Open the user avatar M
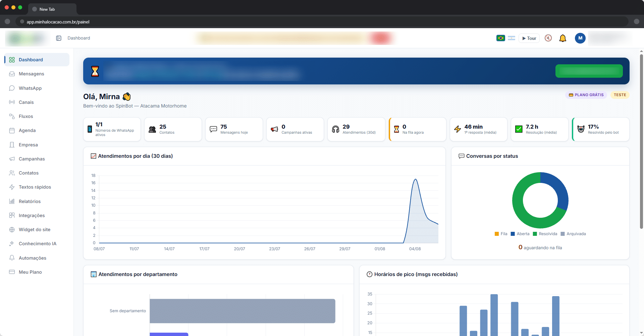The width and height of the screenshot is (644, 336). tap(580, 38)
